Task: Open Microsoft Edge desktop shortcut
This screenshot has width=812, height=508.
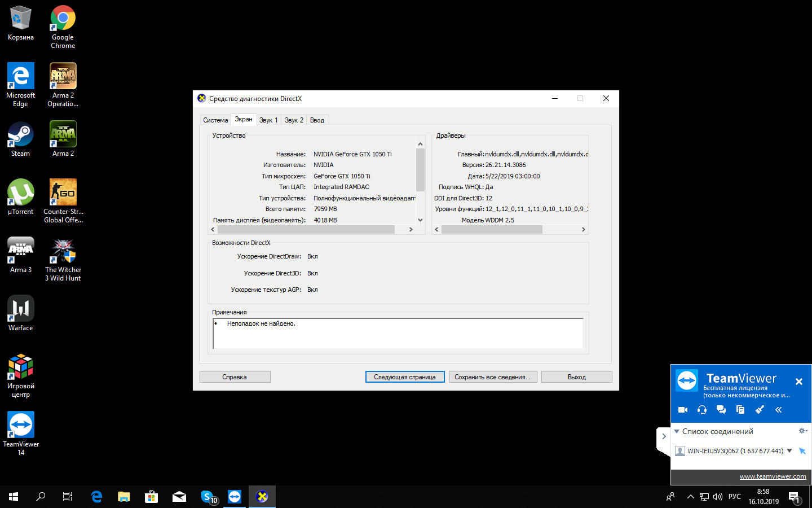Action: pos(21,85)
